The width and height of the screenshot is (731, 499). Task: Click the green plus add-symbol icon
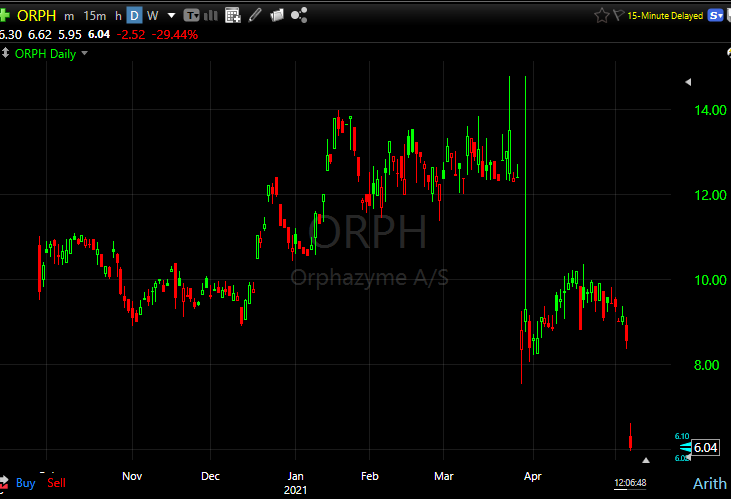pyautogui.click(x=4, y=15)
